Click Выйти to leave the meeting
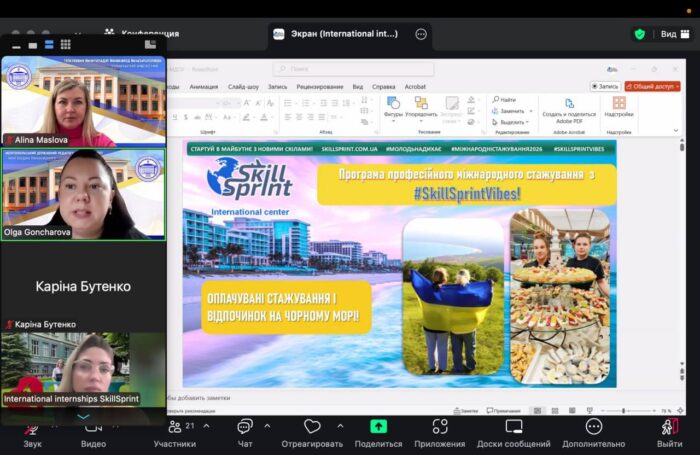700x455 pixels. pyautogui.click(x=669, y=428)
